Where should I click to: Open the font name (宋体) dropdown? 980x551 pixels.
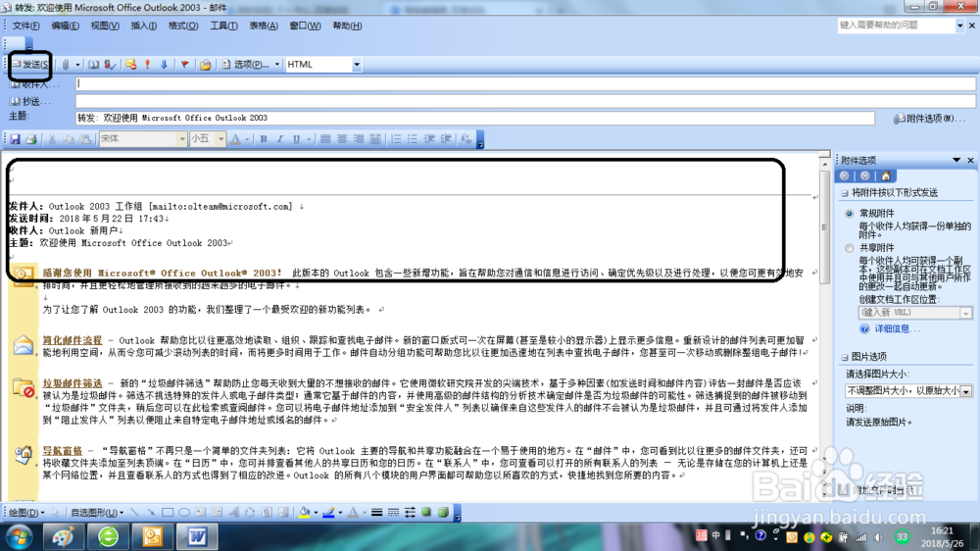pyautogui.click(x=182, y=139)
